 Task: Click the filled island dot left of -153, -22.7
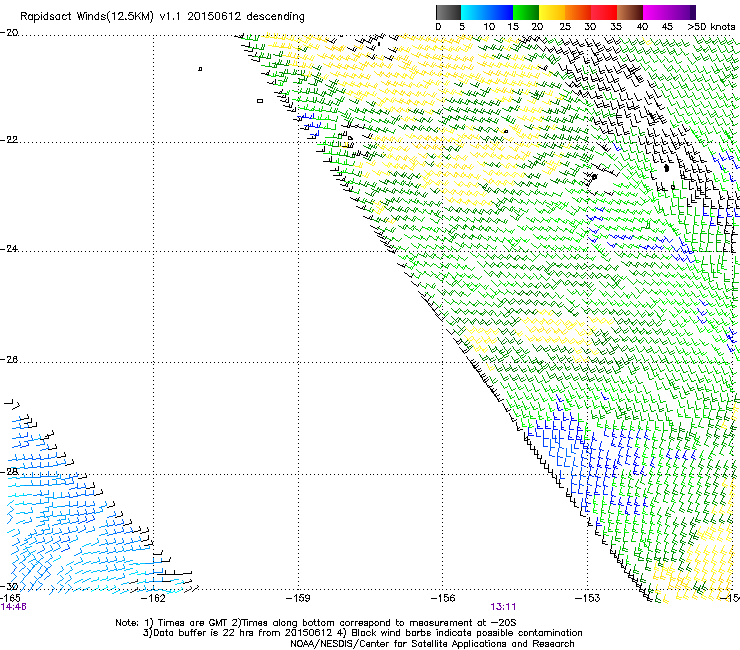[595, 177]
